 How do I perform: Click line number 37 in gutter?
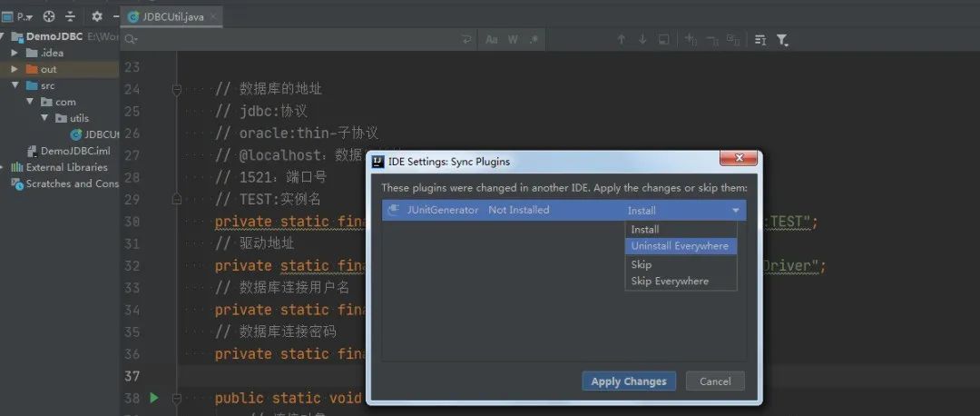click(x=132, y=375)
